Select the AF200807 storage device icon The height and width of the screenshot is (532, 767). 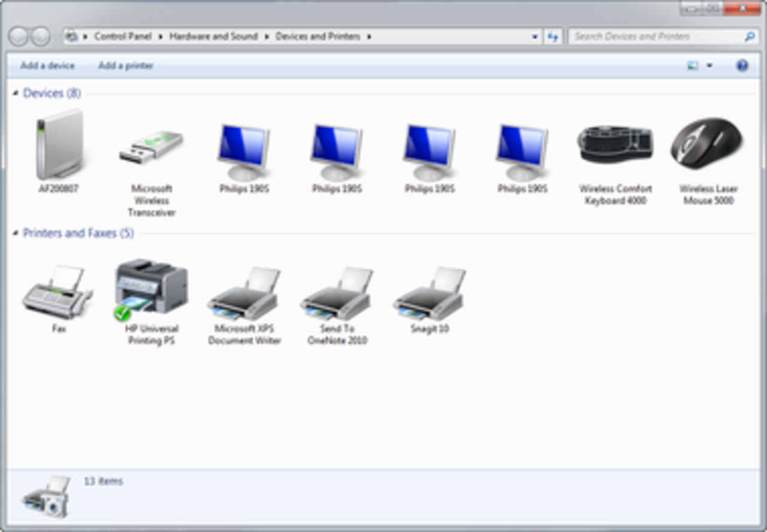pos(59,145)
